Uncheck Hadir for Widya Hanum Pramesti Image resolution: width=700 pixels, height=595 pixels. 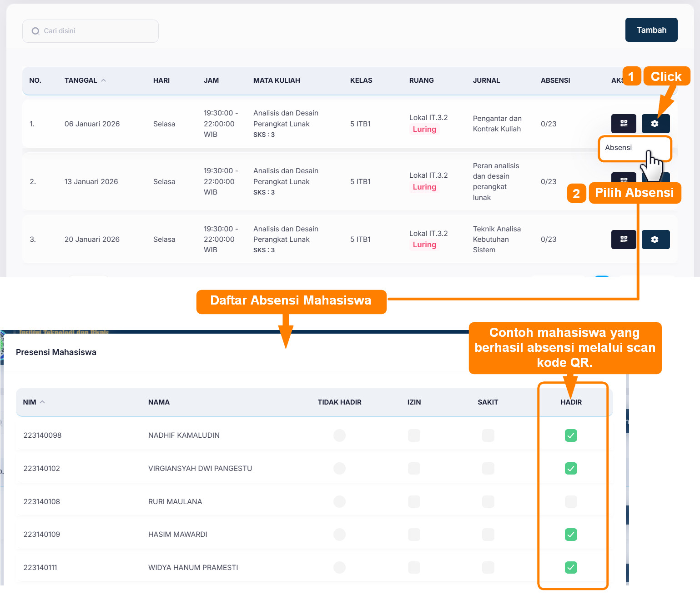coord(571,568)
